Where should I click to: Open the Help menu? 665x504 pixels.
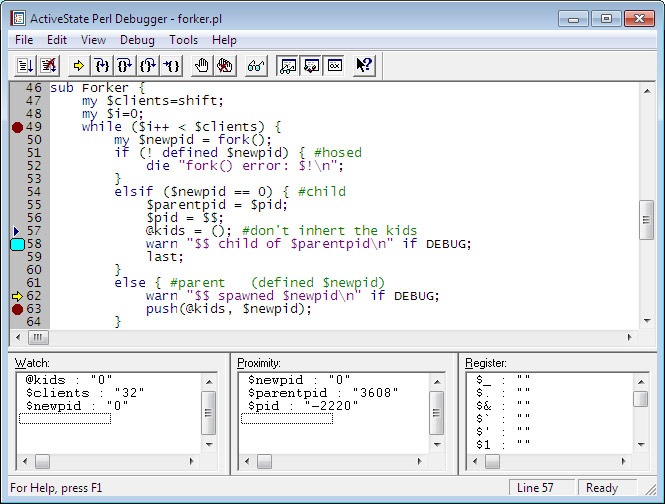point(224,40)
